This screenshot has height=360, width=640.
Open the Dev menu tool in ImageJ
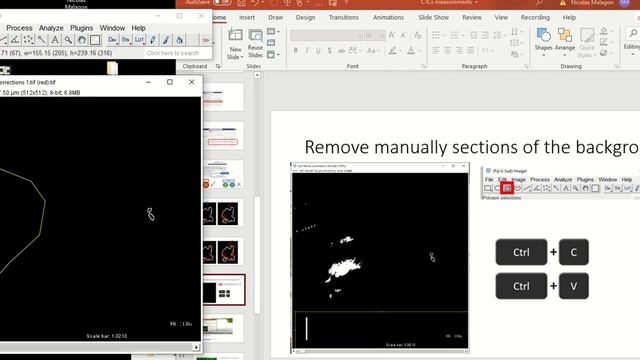click(x=113, y=40)
